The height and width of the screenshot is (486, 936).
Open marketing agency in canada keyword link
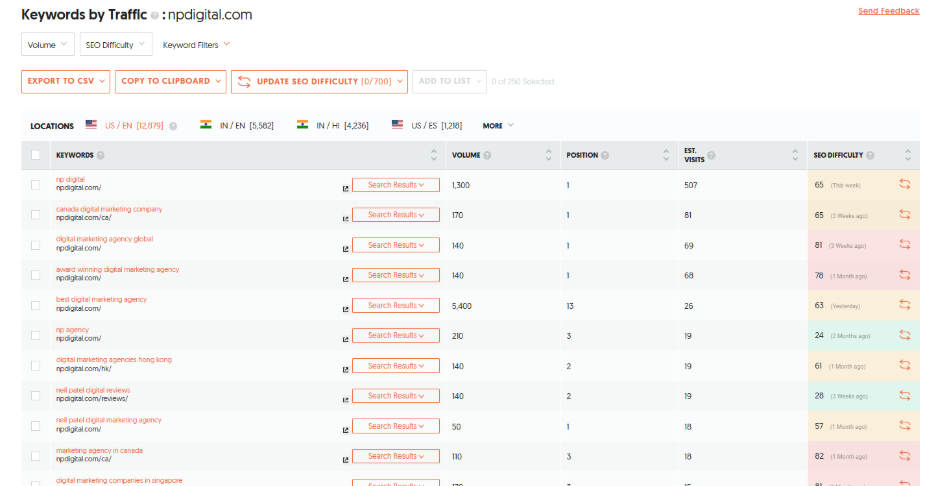[x=100, y=450]
